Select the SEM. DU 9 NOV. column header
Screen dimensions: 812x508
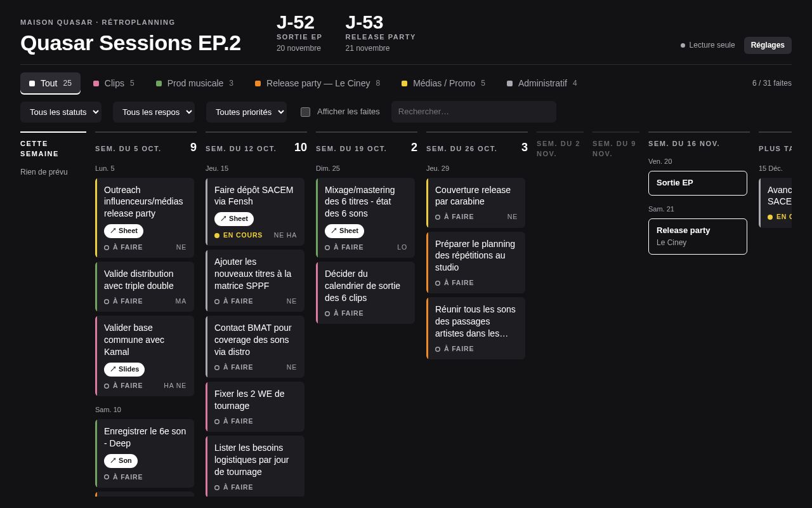click(x=616, y=149)
